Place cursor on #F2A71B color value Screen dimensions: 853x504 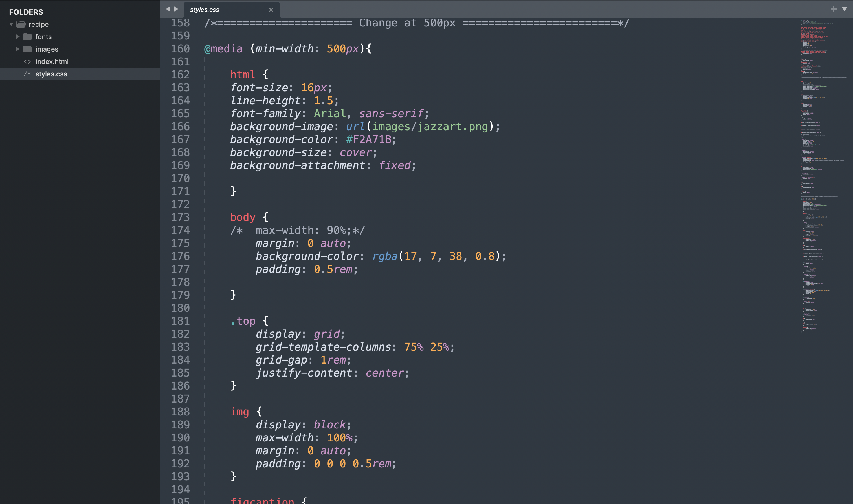(368, 140)
